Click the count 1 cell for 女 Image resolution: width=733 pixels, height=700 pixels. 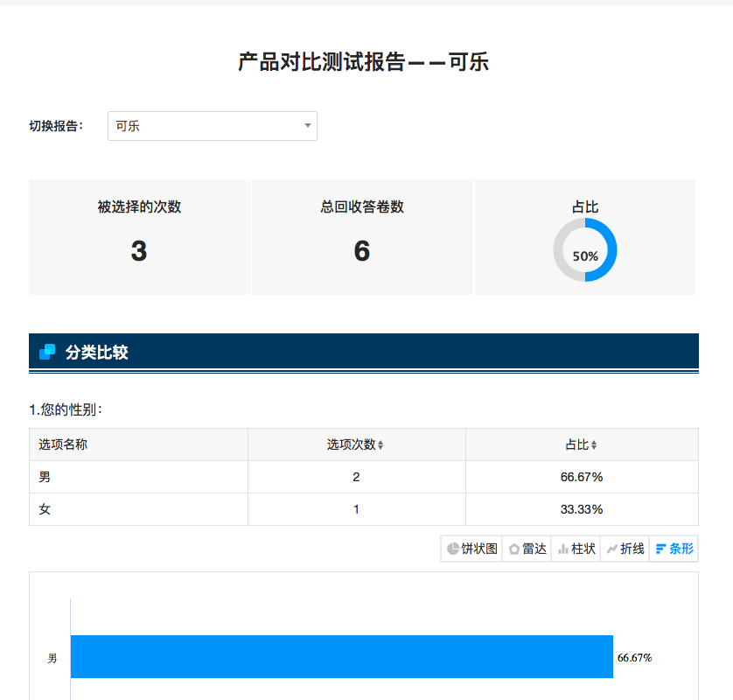[356, 509]
